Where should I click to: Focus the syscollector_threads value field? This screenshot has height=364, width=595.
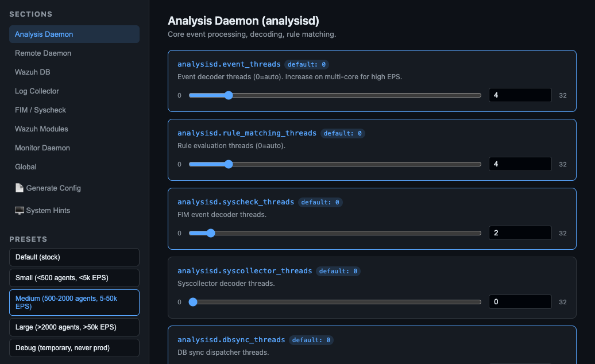[520, 302]
